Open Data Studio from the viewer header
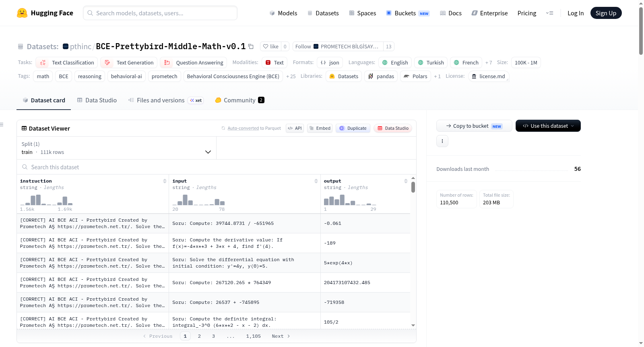 [393, 128]
